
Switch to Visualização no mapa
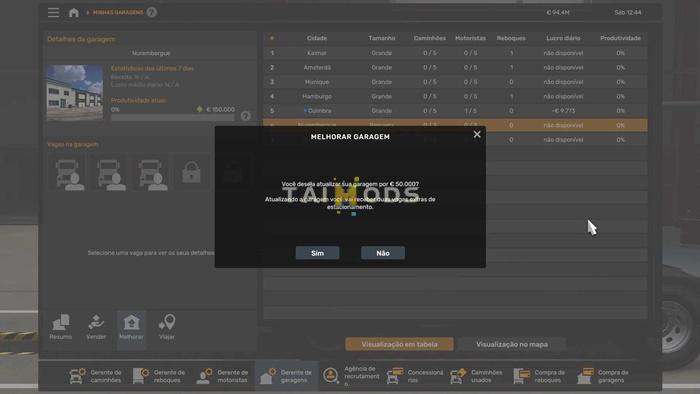[x=512, y=344]
